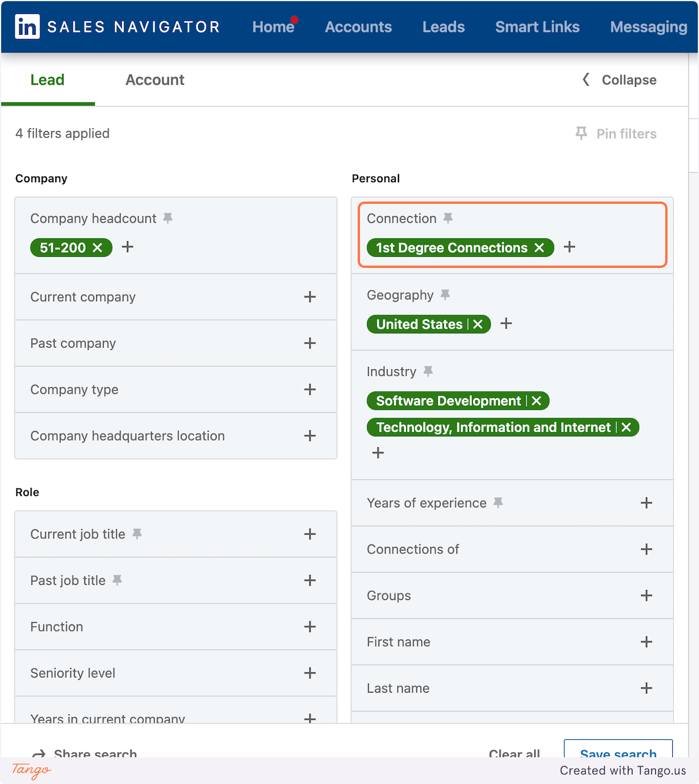Switch to the Lead tab
This screenshot has height=784, width=699.
48,80
